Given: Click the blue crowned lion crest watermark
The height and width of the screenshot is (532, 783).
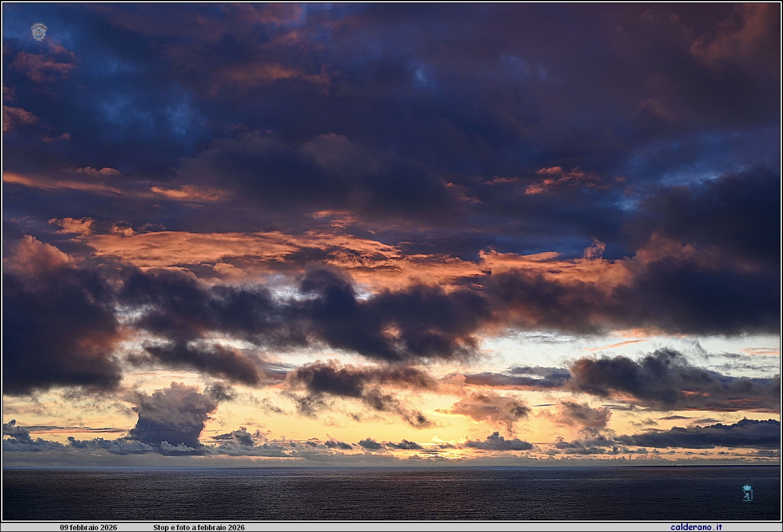Looking at the screenshot, I should (747, 493).
